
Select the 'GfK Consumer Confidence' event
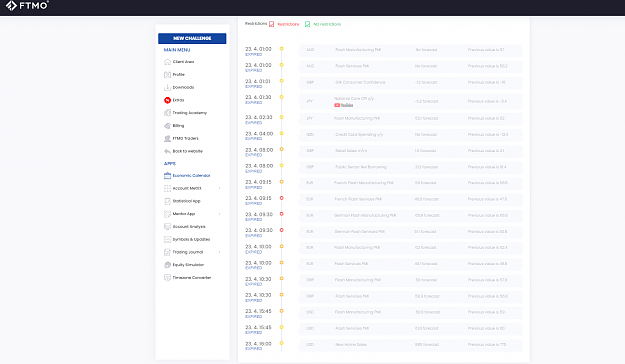[360, 83]
